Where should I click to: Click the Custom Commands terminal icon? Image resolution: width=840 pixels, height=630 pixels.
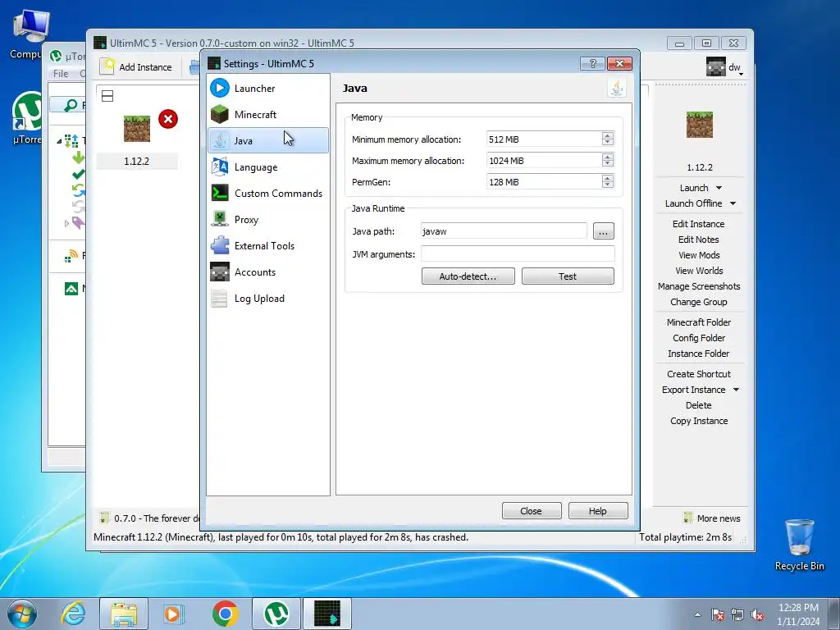(220, 193)
